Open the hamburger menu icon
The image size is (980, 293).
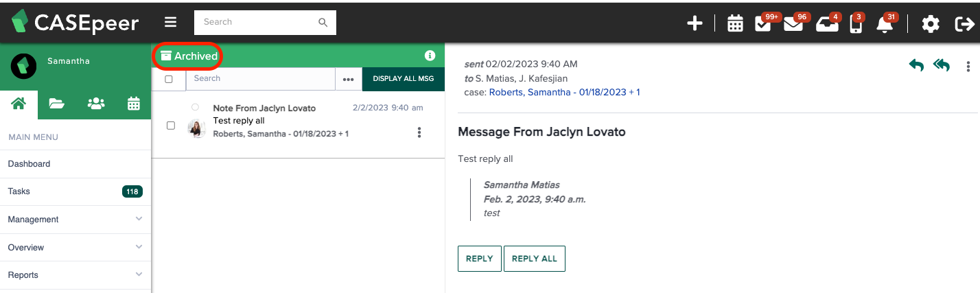pyautogui.click(x=171, y=22)
